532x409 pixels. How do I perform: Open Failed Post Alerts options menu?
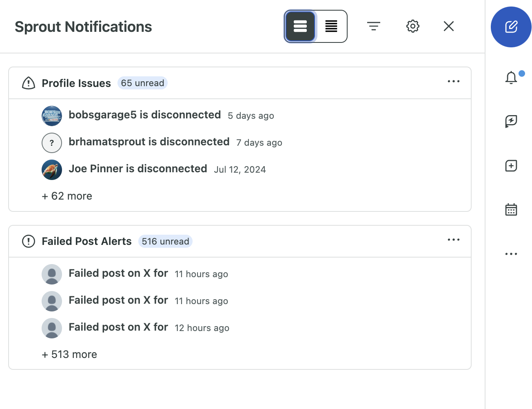coord(453,240)
